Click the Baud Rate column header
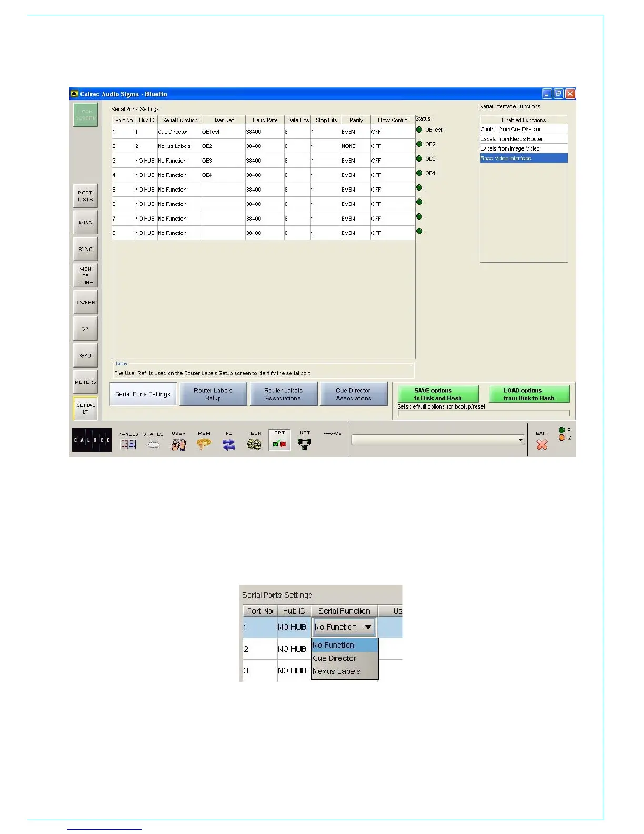Screen dimensions: 644x834 pyautogui.click(x=265, y=120)
